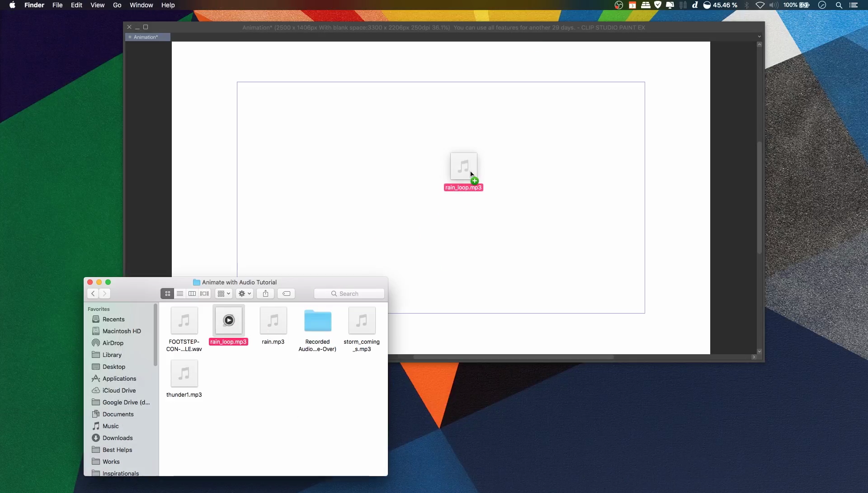Click Clip Studio's vertical canvas scrollbar
The width and height of the screenshot is (868, 493).
tap(759, 197)
